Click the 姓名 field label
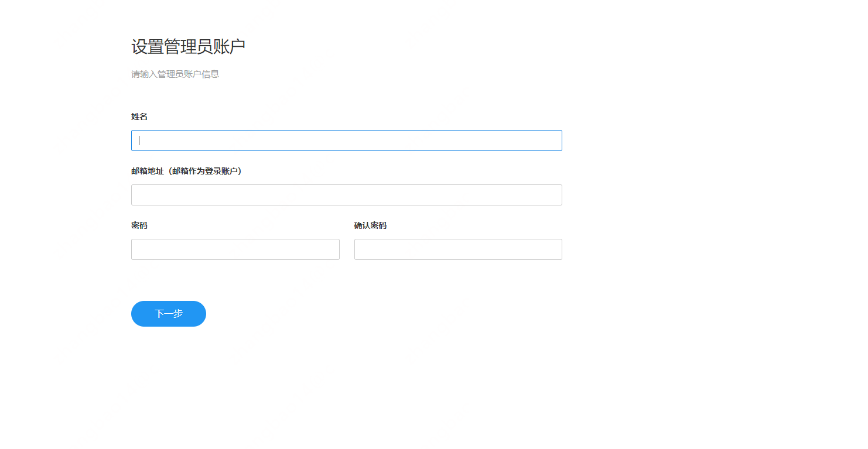The height and width of the screenshot is (449, 868). point(139,117)
